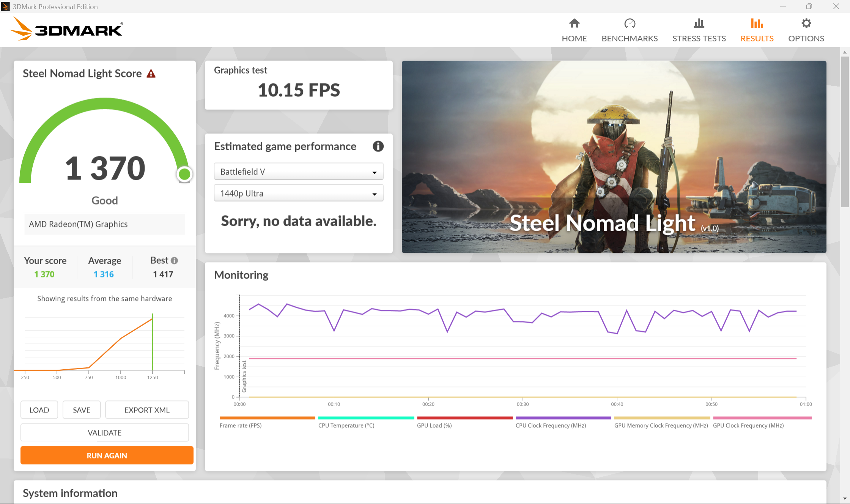Click the Home house icon
This screenshot has width=850, height=504.
click(574, 24)
